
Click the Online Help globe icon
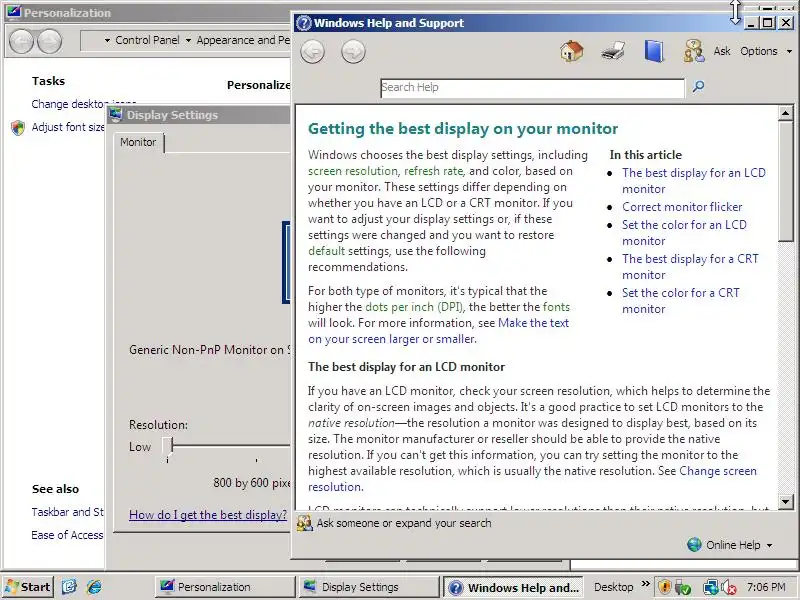point(694,544)
